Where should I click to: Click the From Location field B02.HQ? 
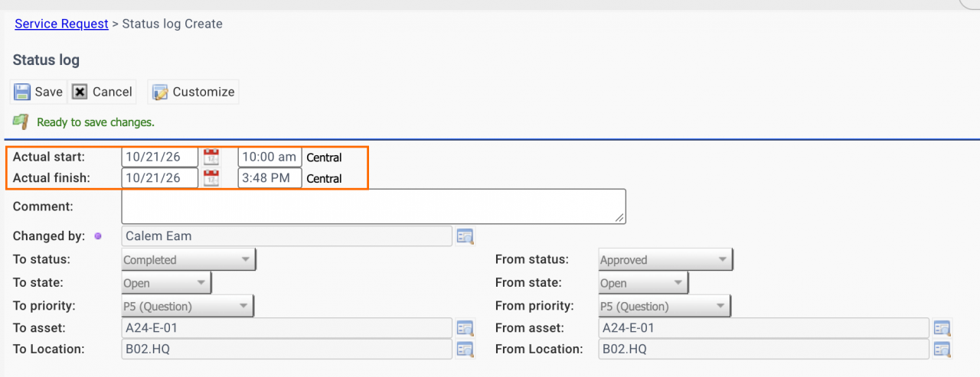tap(764, 349)
